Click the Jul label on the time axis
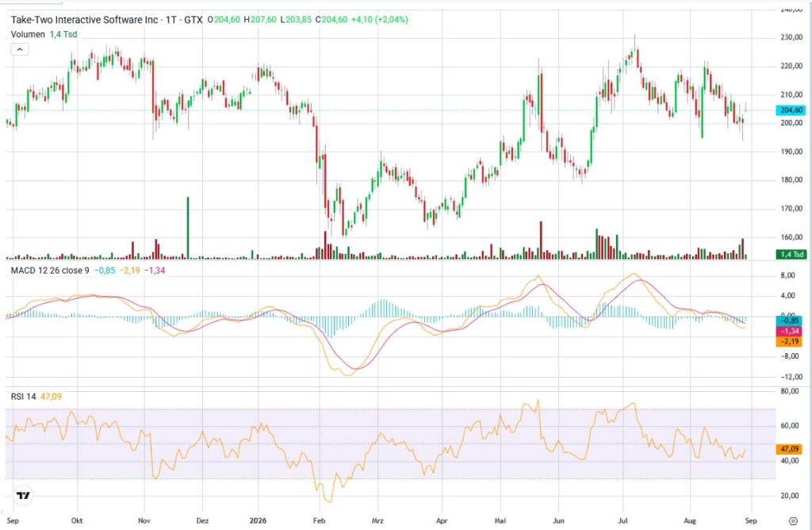The height and width of the screenshot is (530, 812). click(622, 520)
